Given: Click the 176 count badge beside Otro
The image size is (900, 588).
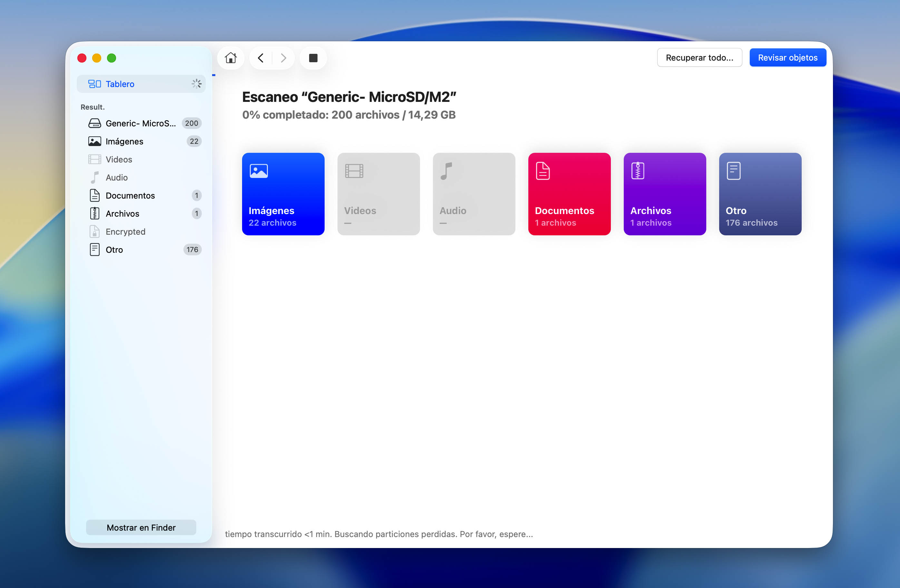Looking at the screenshot, I should [x=192, y=250].
